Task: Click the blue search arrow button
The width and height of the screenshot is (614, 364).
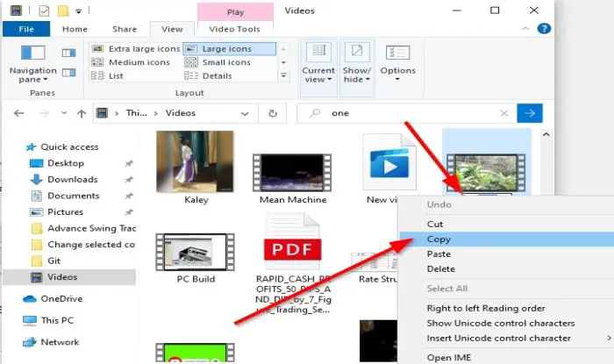Action: pyautogui.click(x=530, y=113)
